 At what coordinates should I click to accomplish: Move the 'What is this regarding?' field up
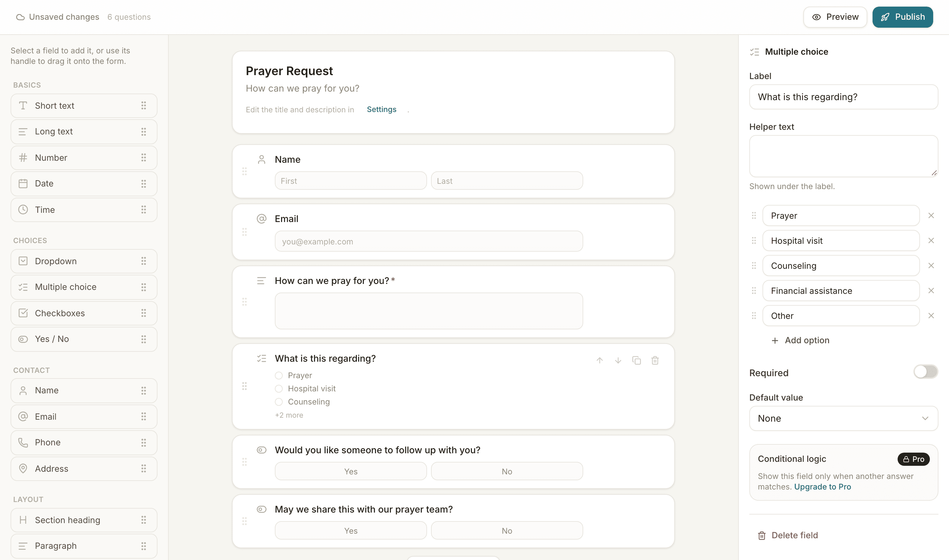click(x=599, y=360)
